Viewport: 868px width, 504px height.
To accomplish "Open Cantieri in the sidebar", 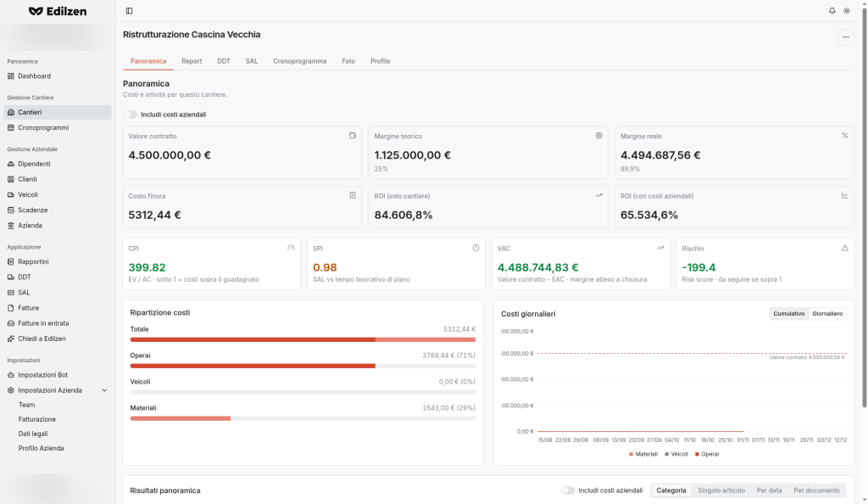I will [58, 113].
